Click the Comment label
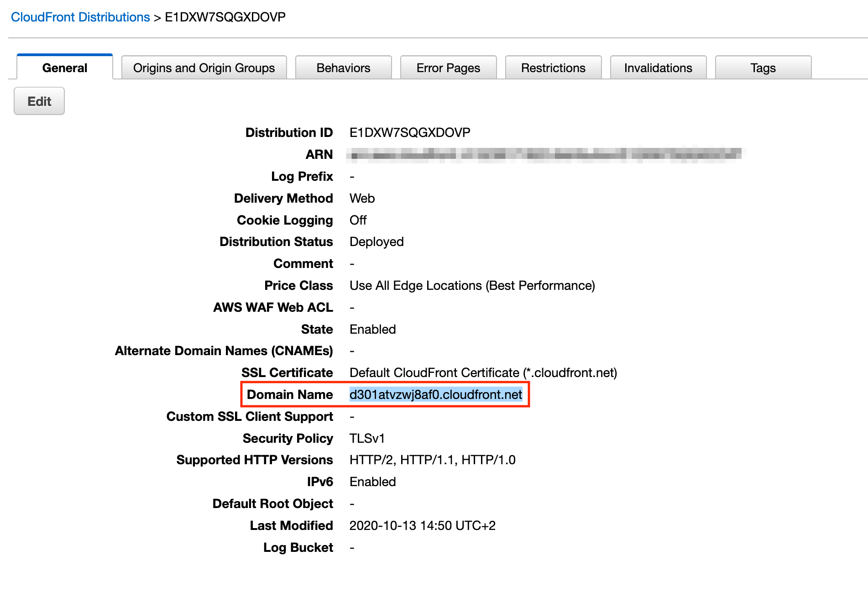 pos(303,264)
